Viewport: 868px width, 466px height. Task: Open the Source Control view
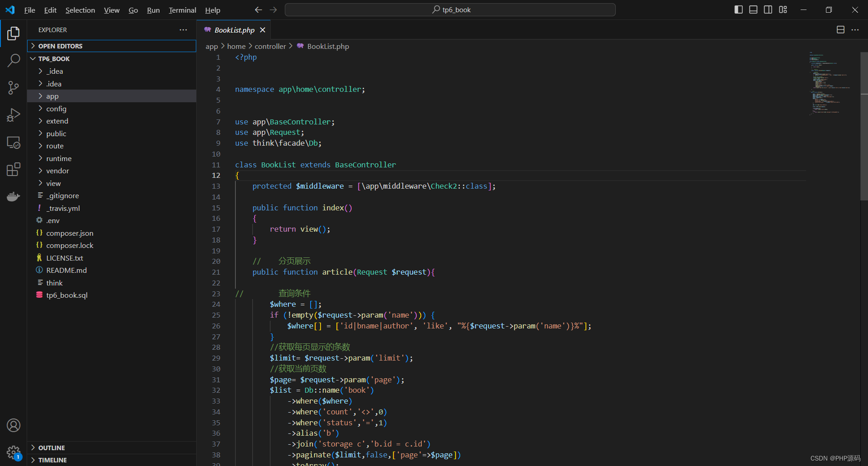click(14, 88)
